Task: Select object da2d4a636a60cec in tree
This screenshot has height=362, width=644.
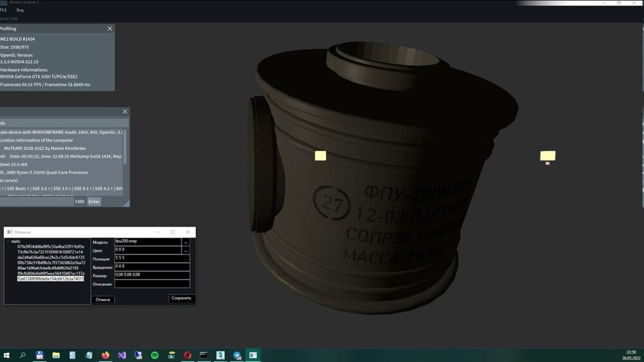Action: [x=50, y=258]
